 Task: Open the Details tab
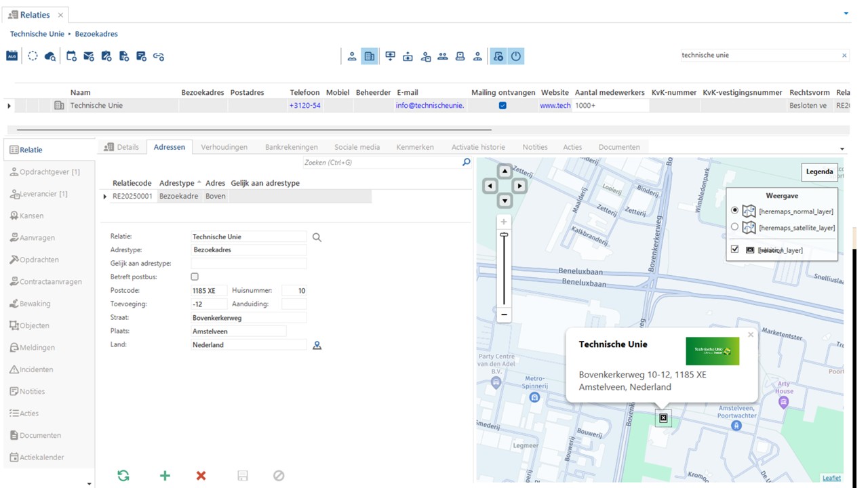pos(122,147)
